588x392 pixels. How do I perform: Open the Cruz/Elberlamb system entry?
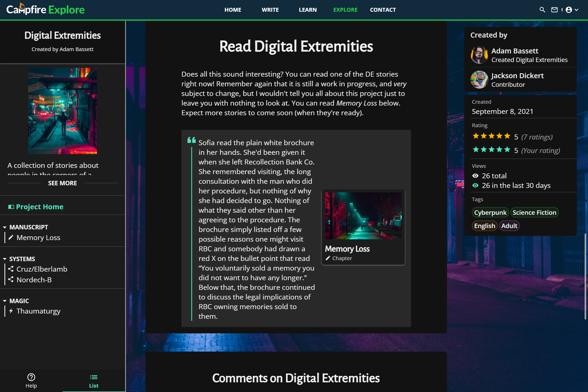tap(42, 269)
